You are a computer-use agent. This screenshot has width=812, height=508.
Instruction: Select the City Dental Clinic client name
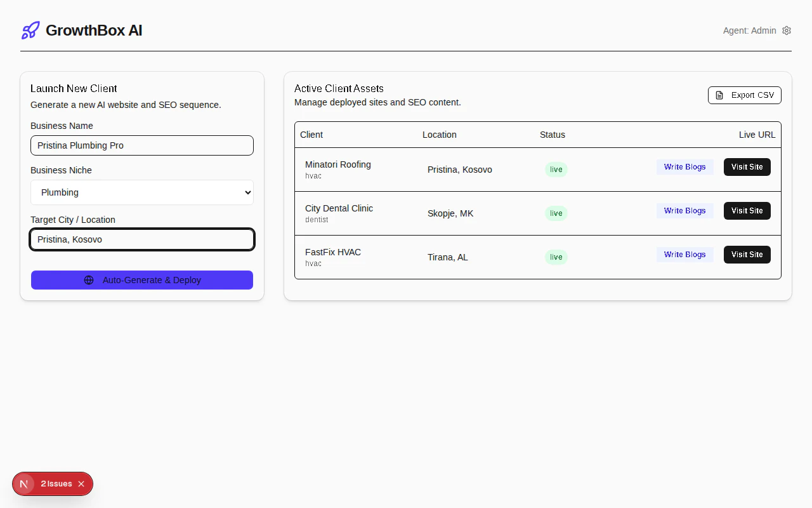(x=339, y=208)
